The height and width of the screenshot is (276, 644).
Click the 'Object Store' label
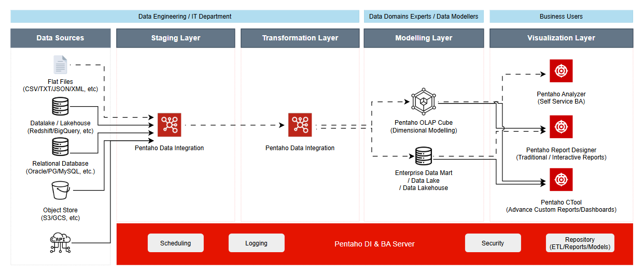pyautogui.click(x=60, y=210)
